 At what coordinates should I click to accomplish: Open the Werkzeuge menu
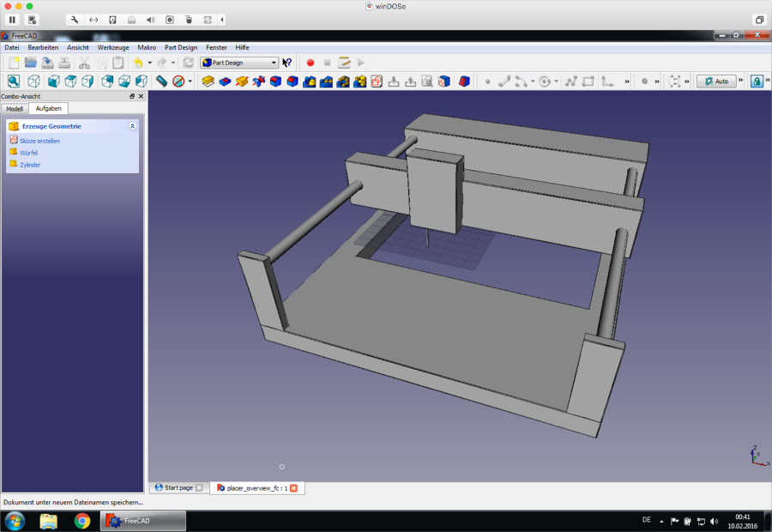[112, 47]
